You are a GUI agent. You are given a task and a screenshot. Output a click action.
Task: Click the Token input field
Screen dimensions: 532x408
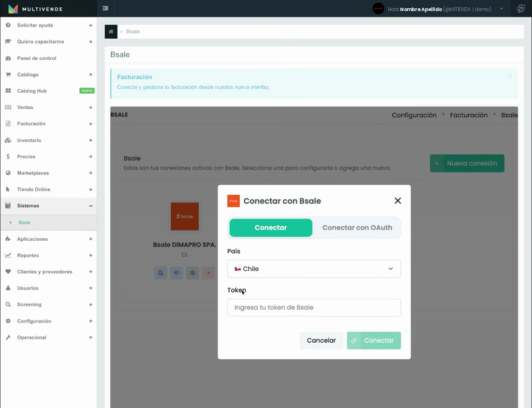[x=314, y=307]
